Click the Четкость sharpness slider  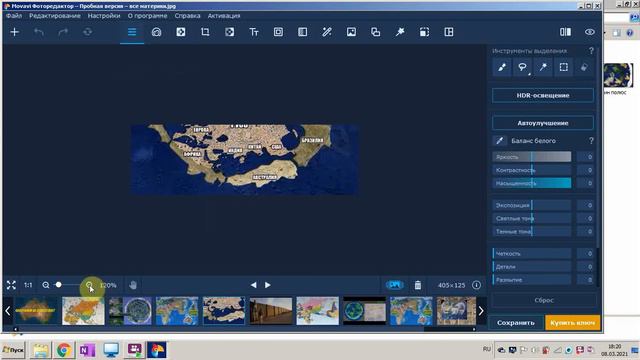pyautogui.click(x=532, y=253)
